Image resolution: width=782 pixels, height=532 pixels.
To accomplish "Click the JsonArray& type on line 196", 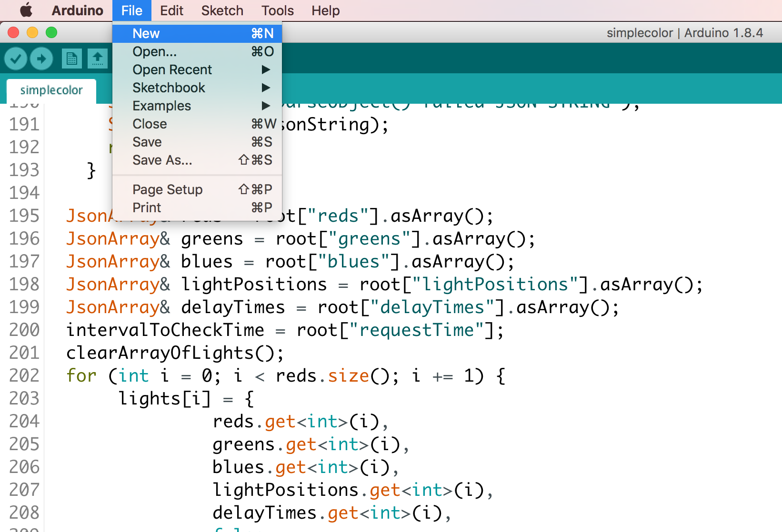I will click(118, 239).
